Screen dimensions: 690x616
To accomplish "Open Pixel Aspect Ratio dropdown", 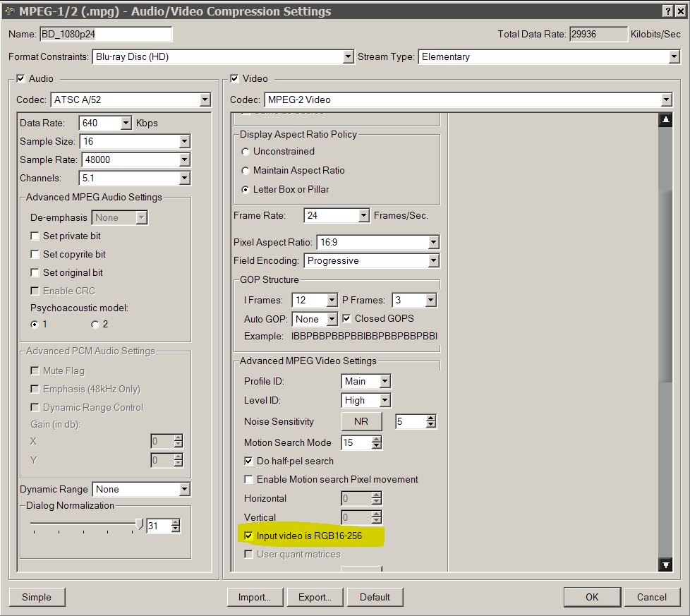I will 433,243.
